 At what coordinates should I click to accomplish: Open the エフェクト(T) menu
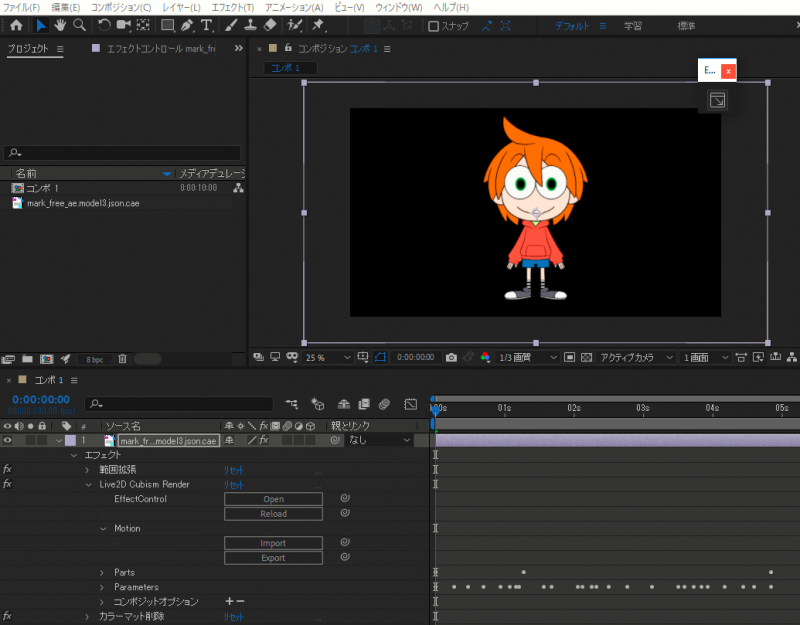233,7
